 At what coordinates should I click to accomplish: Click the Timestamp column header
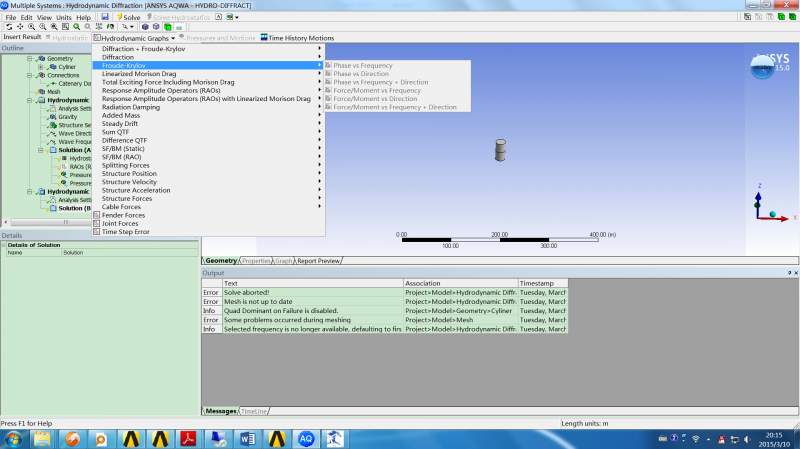(x=543, y=283)
